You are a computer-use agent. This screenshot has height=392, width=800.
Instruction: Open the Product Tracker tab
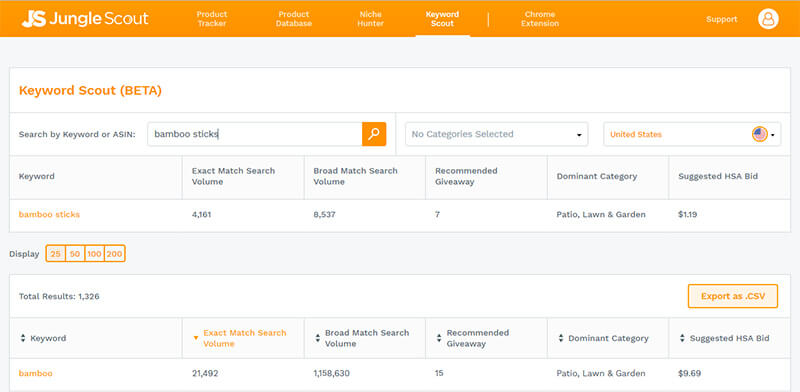point(212,19)
